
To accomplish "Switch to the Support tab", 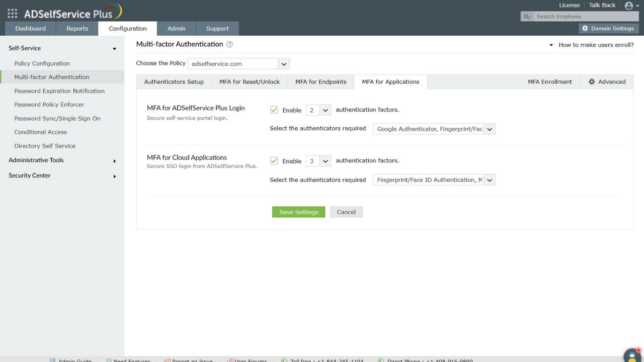I will click(x=217, y=29).
